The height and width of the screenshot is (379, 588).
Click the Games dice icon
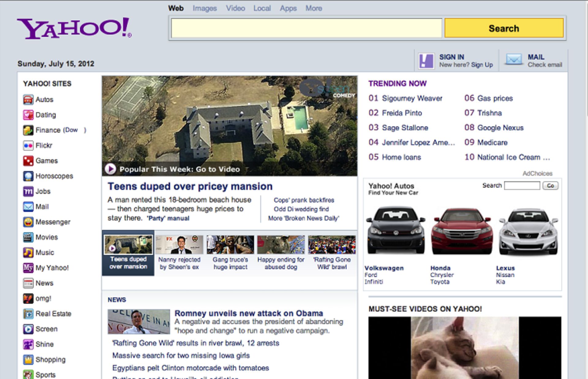(x=28, y=161)
